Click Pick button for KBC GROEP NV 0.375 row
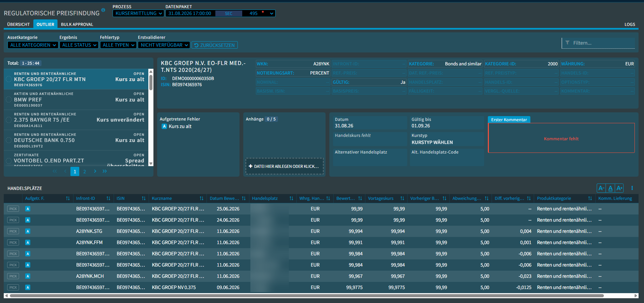This screenshot has width=644, height=303. tap(13, 287)
